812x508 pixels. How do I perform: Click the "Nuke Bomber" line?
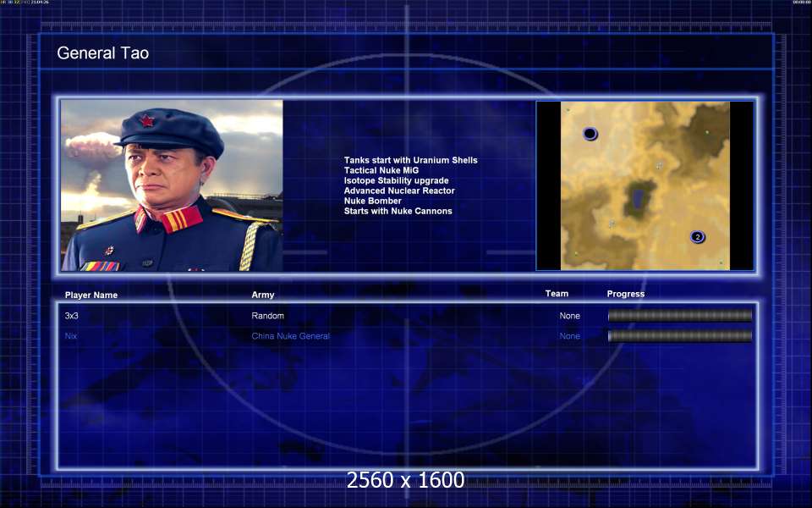[x=373, y=201]
